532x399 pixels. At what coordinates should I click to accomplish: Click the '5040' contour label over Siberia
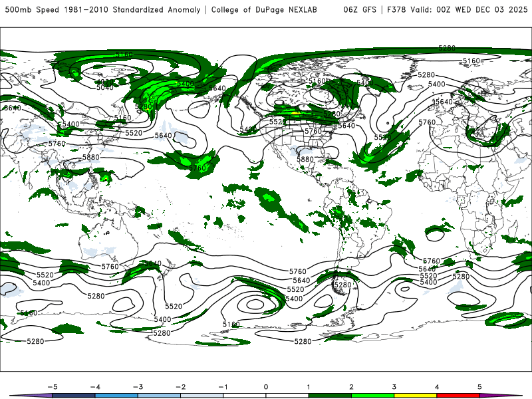click(105, 88)
